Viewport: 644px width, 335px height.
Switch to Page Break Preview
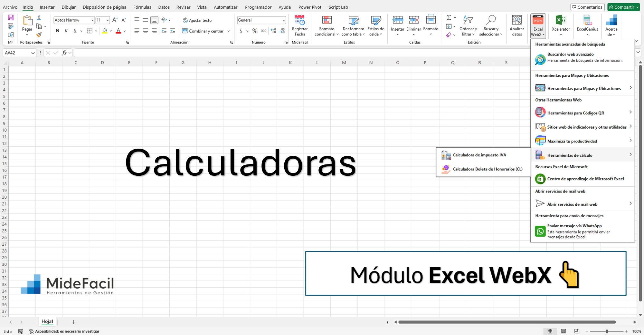pos(577,331)
